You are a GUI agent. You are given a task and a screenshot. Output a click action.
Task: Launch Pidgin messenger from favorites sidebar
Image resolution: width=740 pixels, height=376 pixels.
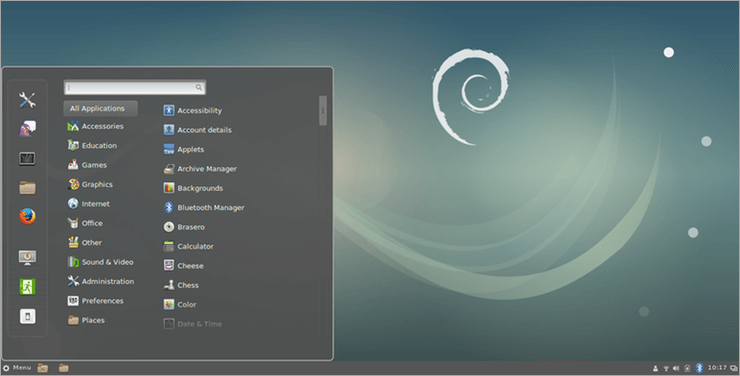click(27, 128)
